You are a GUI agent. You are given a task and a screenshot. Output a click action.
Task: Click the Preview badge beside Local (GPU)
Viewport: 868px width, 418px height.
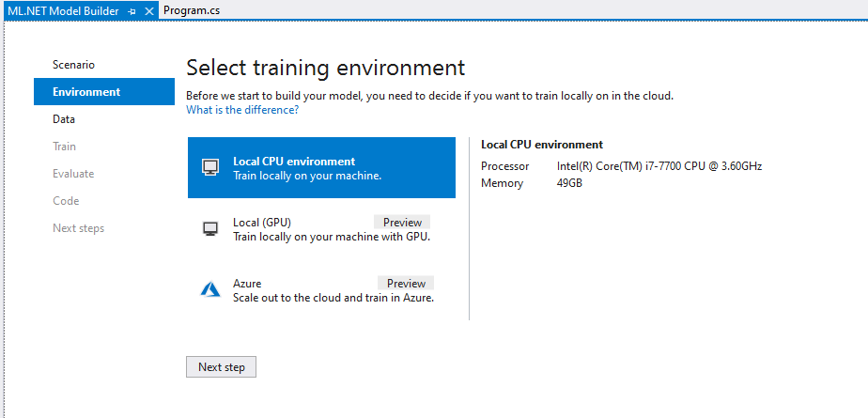402,223
